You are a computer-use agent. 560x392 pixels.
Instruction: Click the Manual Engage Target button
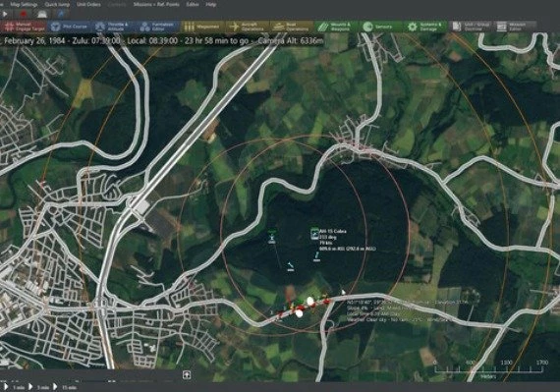pyautogui.click(x=24, y=27)
